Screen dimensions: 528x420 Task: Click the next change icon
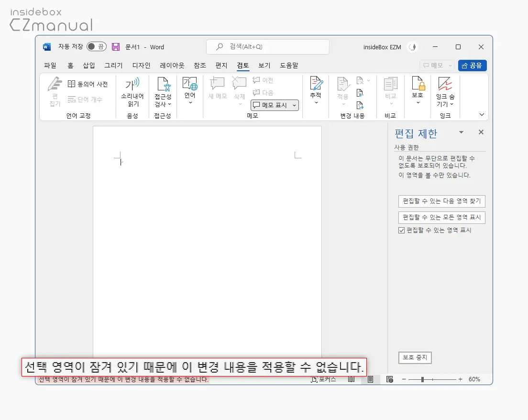360,105
